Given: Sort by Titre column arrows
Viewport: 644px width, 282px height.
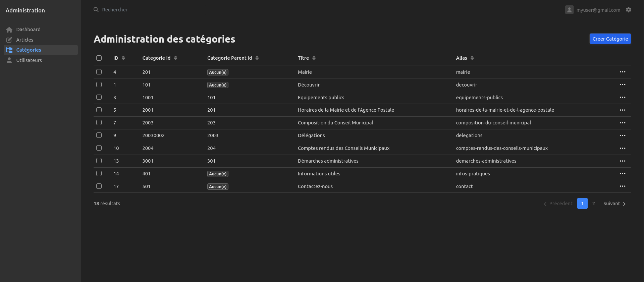Looking at the screenshot, I should click(314, 58).
